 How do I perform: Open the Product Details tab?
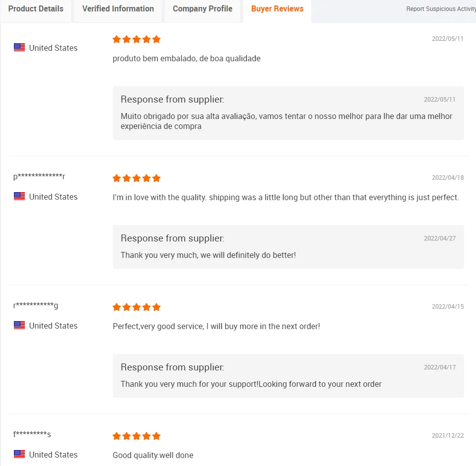(36, 9)
